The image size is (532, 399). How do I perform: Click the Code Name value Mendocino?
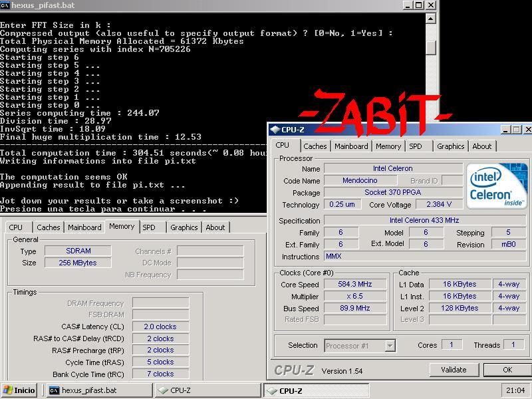tap(360, 180)
